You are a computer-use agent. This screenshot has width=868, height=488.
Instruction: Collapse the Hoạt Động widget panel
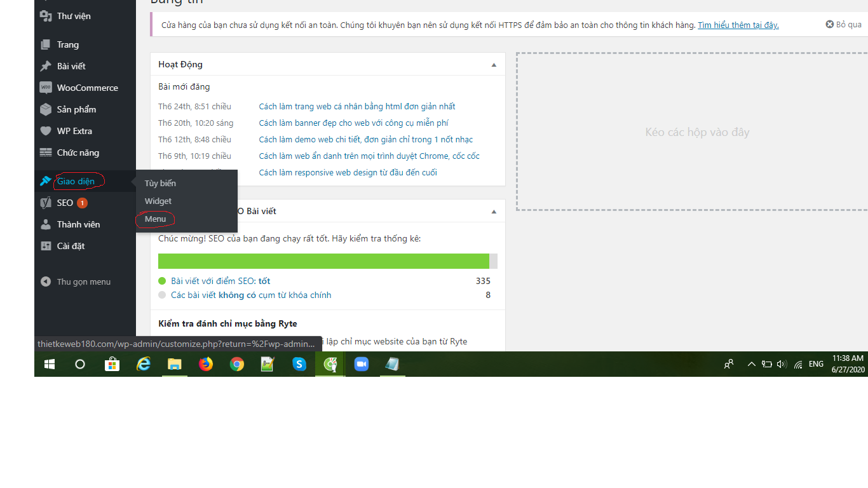click(494, 65)
